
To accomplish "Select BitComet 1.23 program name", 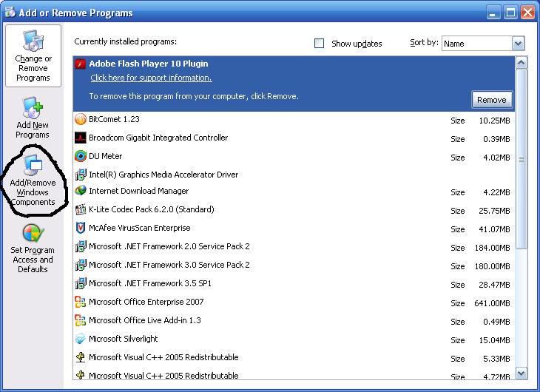I will tap(114, 119).
